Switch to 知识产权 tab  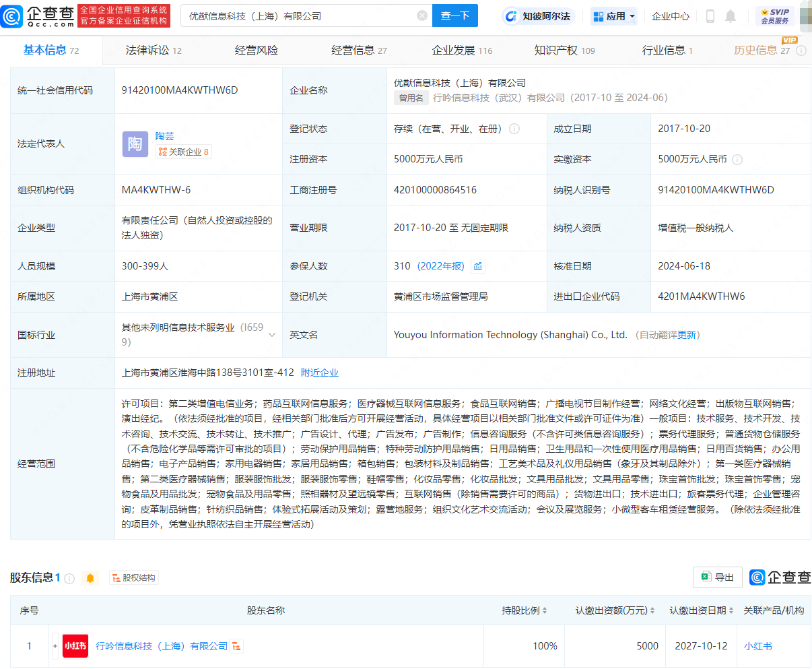564,50
